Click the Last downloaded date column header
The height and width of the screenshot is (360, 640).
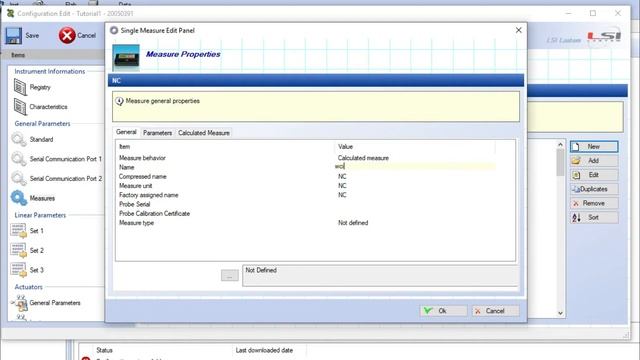264,350
